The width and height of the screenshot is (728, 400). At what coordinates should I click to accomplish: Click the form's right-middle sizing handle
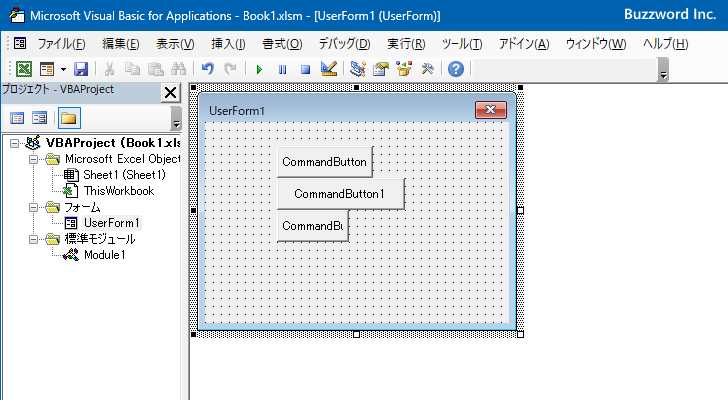520,211
